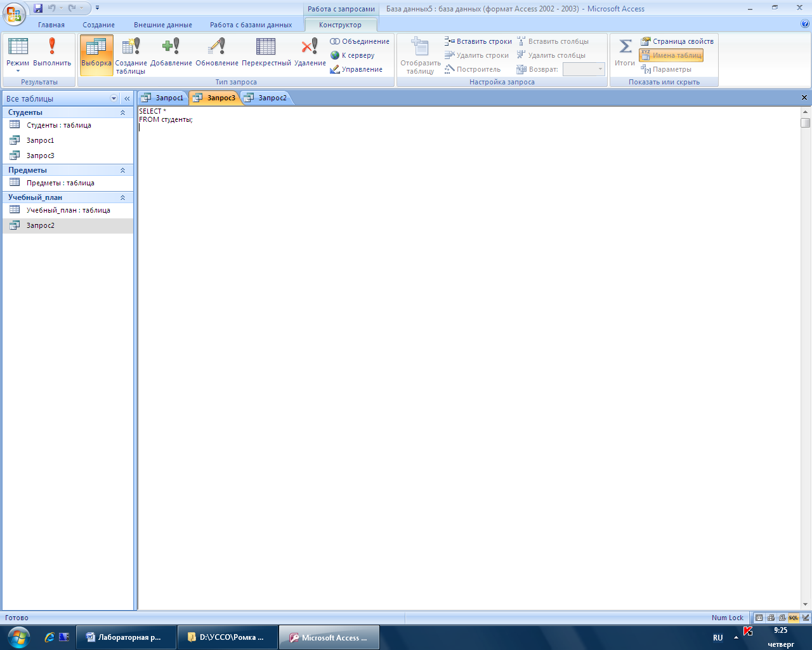Switch to Design view in status bar
Viewport: 812px width, 650px height.
tap(806, 618)
